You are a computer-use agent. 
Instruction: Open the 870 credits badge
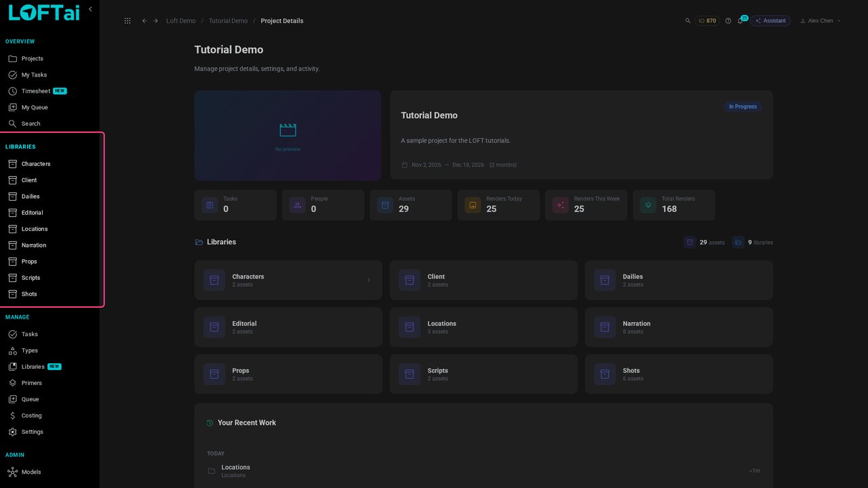pos(707,21)
